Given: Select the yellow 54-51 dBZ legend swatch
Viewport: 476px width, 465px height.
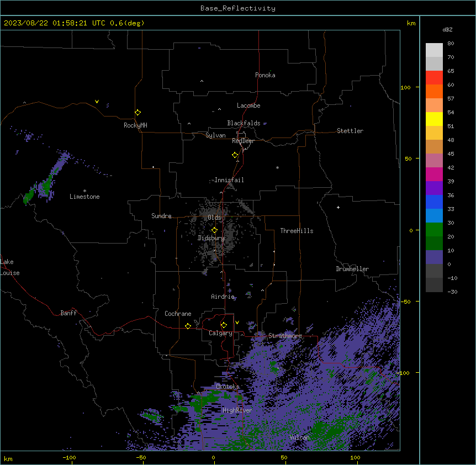Looking at the screenshot, I should [x=434, y=119].
